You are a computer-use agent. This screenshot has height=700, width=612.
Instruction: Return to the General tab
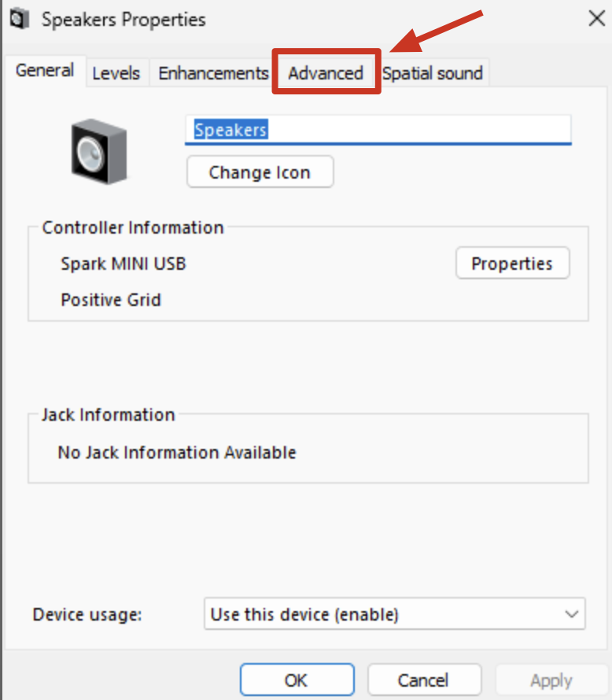(45, 70)
